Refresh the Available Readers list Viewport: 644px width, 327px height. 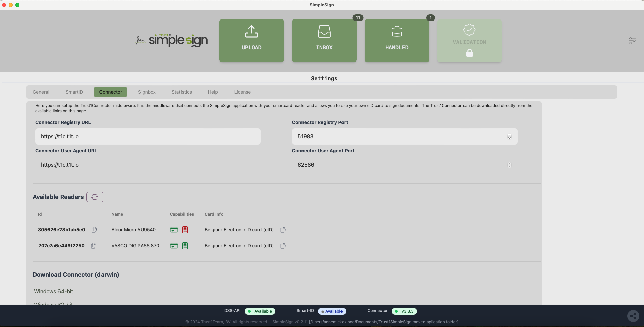tap(95, 197)
